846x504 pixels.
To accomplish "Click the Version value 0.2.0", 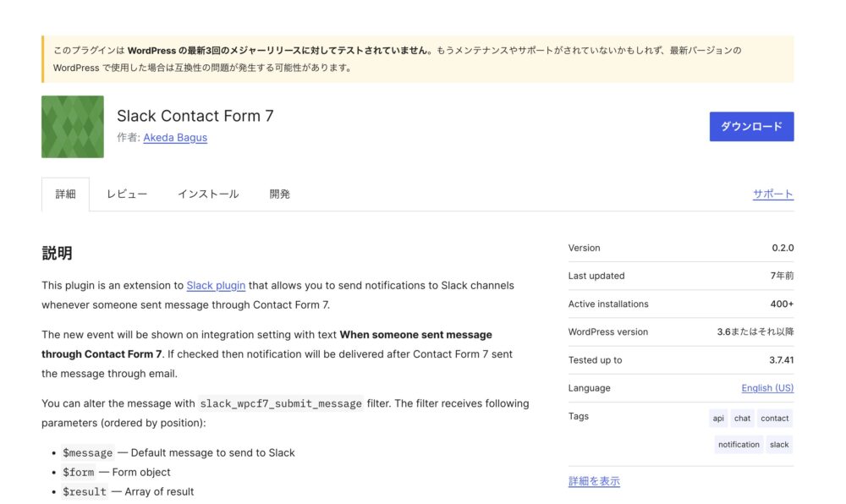I will (783, 248).
